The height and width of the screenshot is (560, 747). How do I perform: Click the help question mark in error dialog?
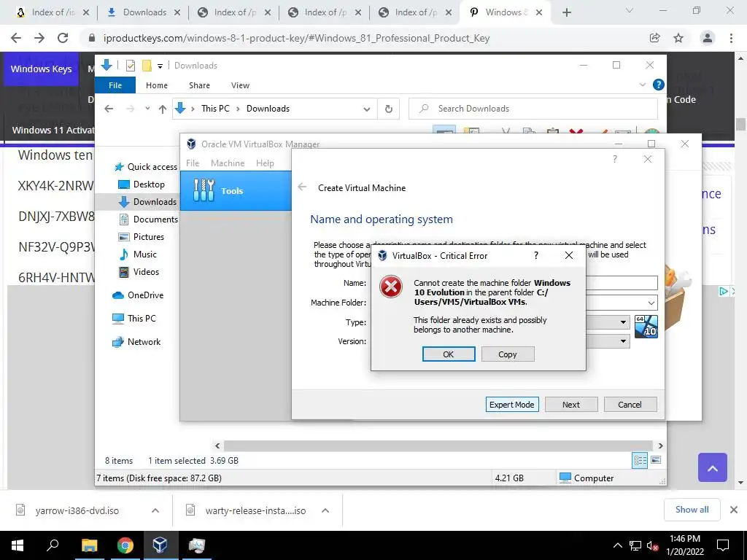[x=536, y=256]
